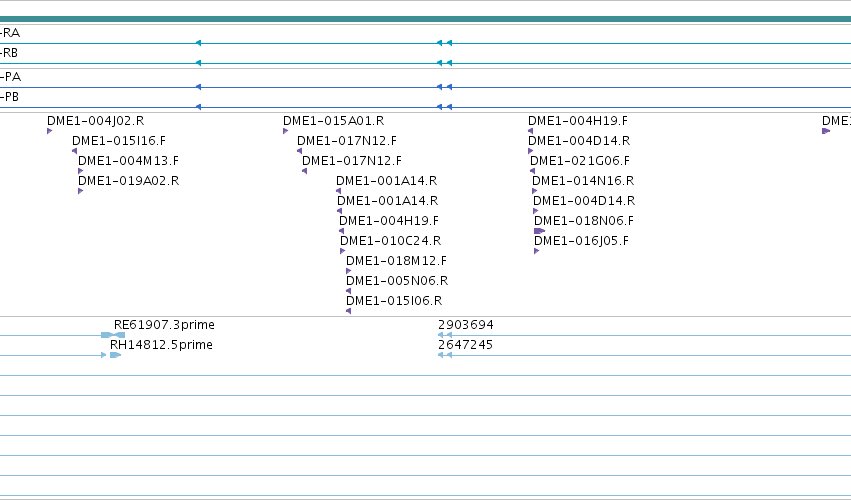Select the DME1-015A01.R feature label
The image size is (851, 500).
coord(334,121)
